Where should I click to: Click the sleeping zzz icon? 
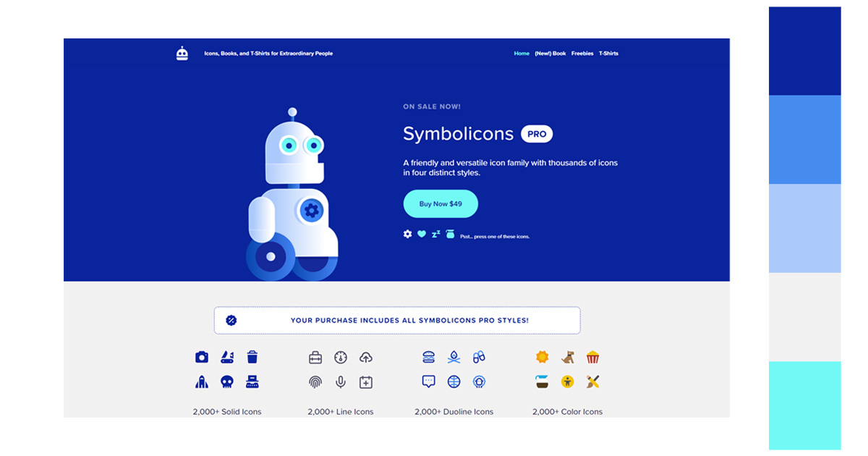435,234
